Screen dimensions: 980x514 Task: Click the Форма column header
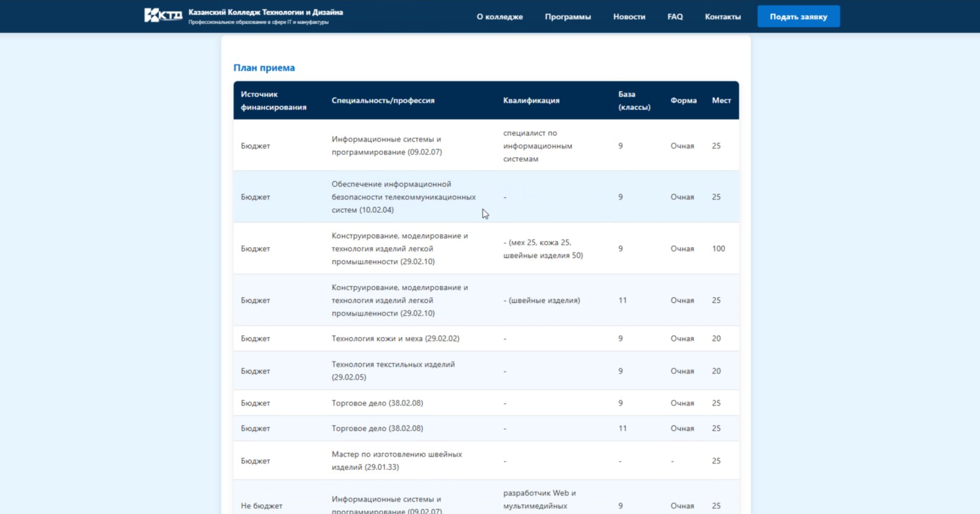click(683, 101)
